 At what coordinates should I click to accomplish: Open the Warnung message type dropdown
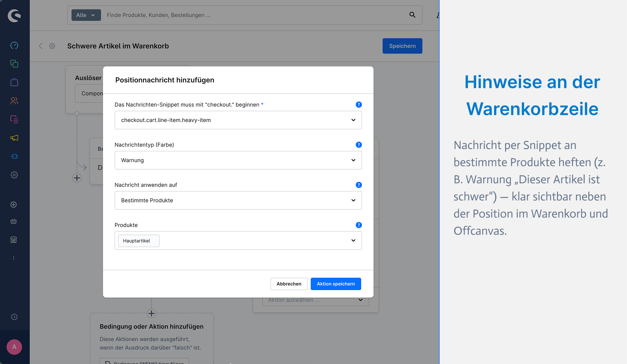(x=238, y=160)
